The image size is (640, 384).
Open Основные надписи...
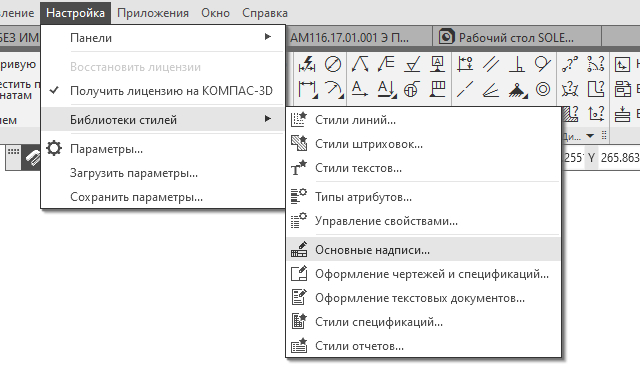point(424,250)
